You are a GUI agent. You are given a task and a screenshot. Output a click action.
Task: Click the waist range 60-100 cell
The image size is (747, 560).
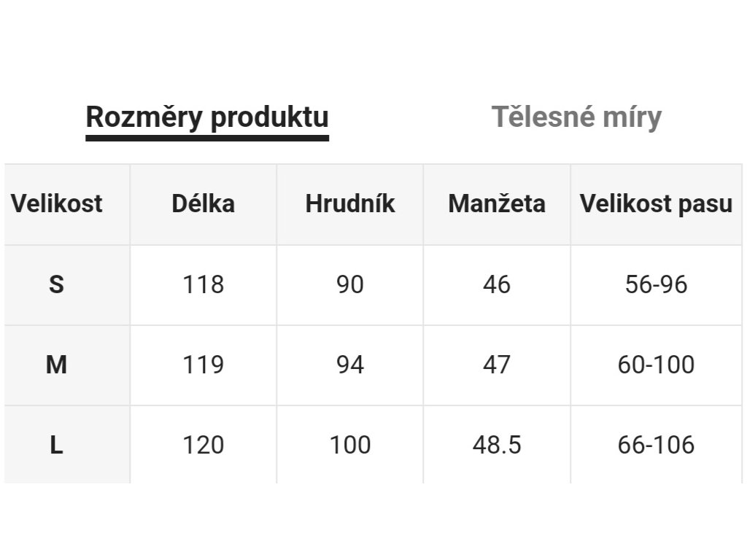[656, 365]
